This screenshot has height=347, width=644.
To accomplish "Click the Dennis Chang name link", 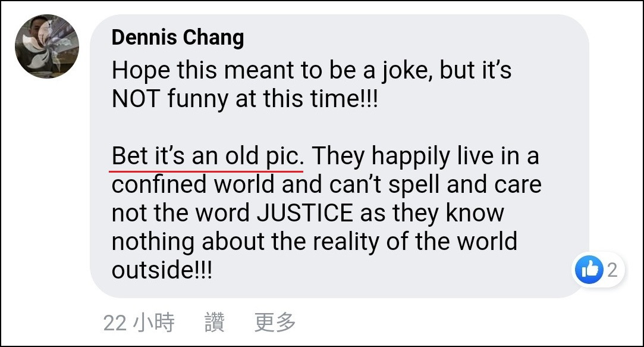I will coord(177,37).
